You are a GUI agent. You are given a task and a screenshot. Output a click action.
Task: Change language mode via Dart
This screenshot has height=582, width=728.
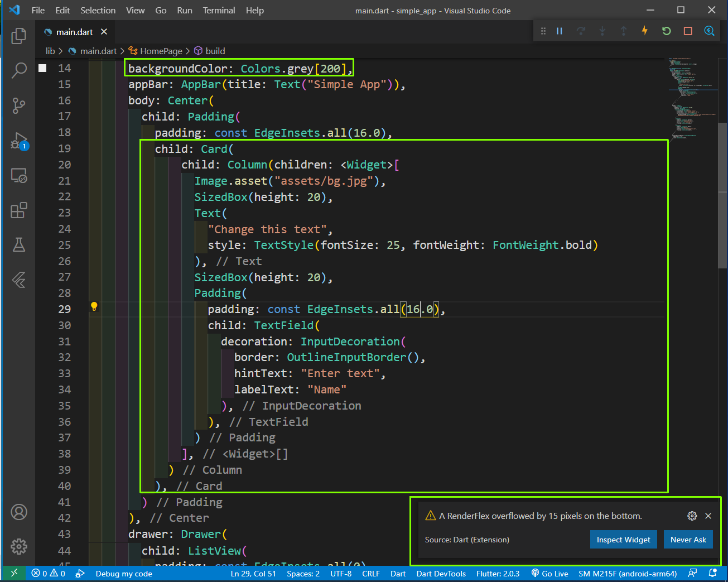click(x=398, y=573)
